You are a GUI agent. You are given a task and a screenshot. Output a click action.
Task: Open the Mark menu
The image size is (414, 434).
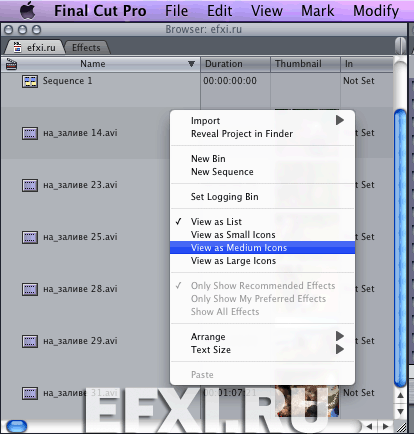(x=317, y=11)
